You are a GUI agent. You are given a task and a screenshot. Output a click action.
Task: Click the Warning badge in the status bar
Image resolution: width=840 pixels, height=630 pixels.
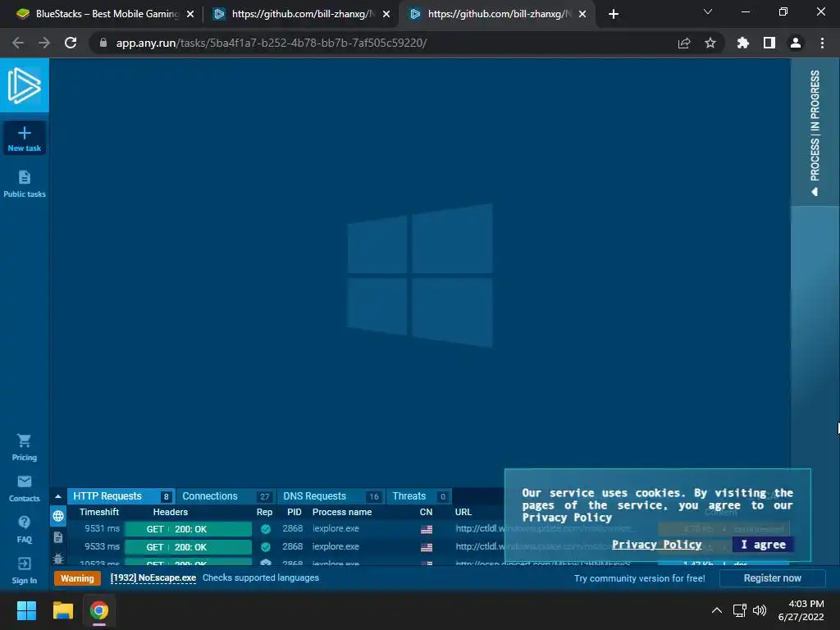pyautogui.click(x=77, y=578)
